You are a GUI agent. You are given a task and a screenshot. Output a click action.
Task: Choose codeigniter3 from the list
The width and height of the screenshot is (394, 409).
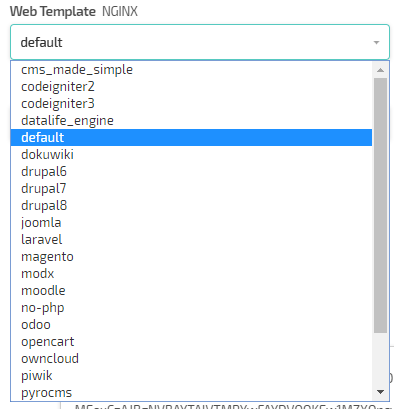(191, 104)
